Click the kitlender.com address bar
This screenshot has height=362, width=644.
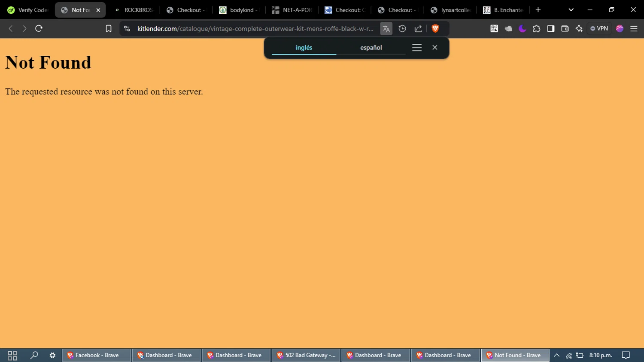click(x=255, y=28)
